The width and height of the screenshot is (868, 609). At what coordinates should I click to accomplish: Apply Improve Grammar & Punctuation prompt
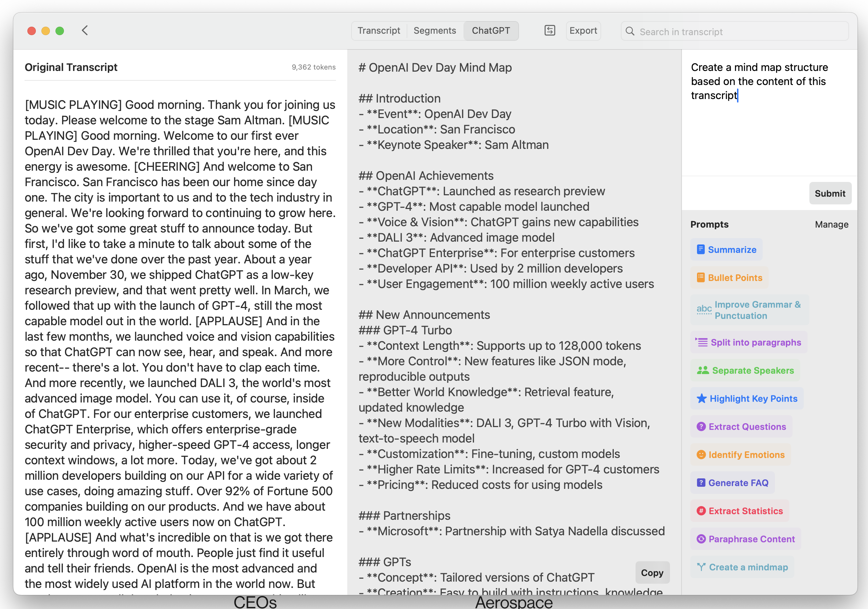(x=749, y=310)
